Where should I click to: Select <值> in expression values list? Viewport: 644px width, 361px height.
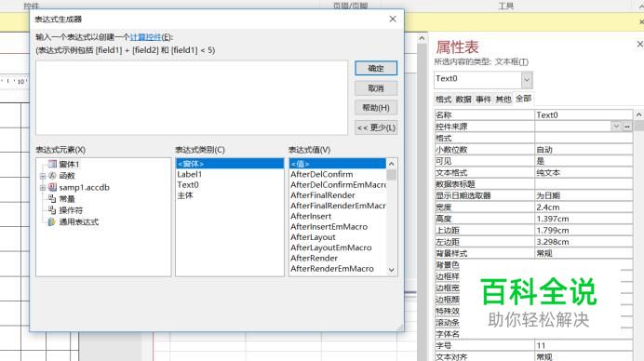pos(338,164)
